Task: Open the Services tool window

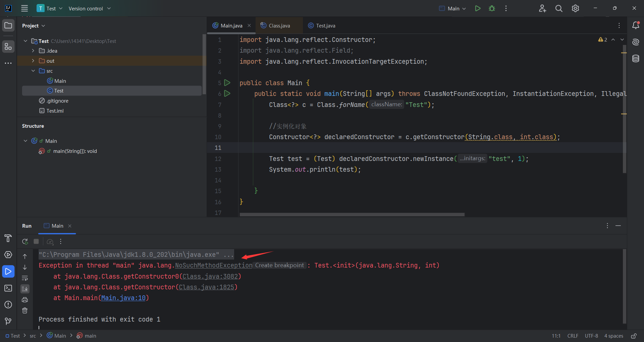Action: coord(8,255)
